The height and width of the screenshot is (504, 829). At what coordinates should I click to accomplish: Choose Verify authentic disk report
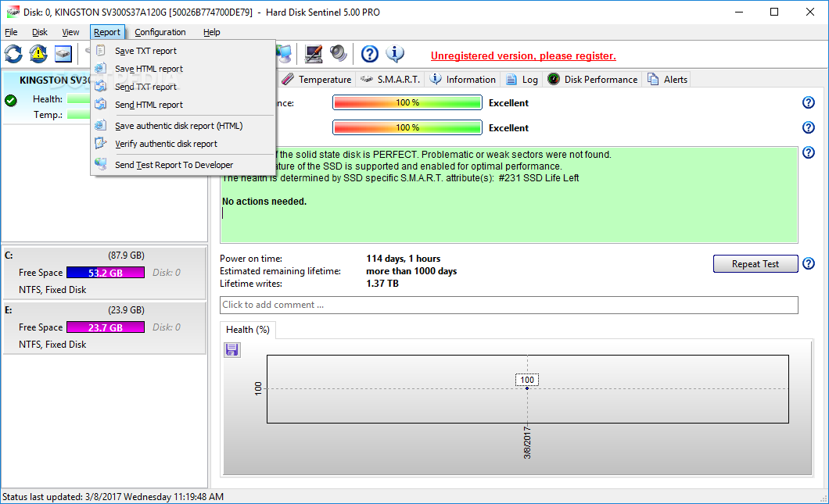[183, 144]
